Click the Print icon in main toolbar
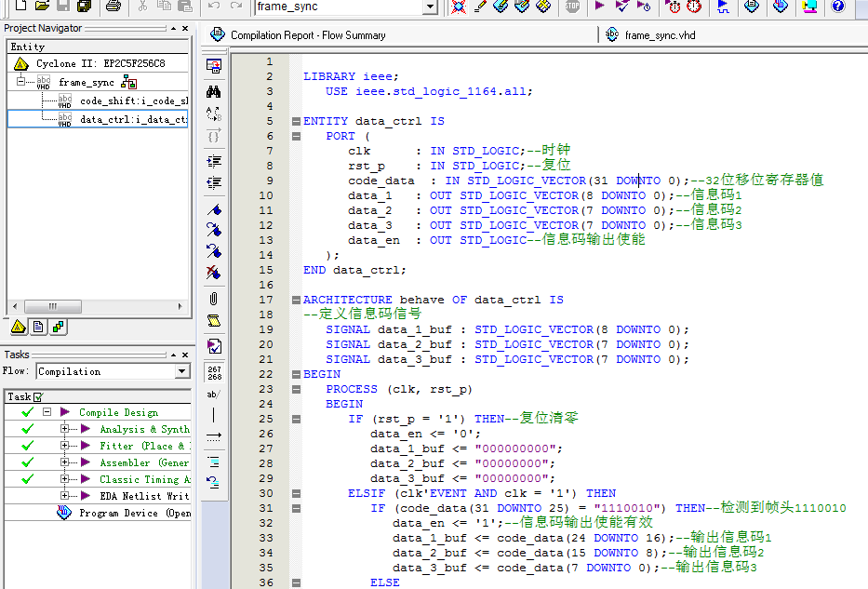 (113, 7)
